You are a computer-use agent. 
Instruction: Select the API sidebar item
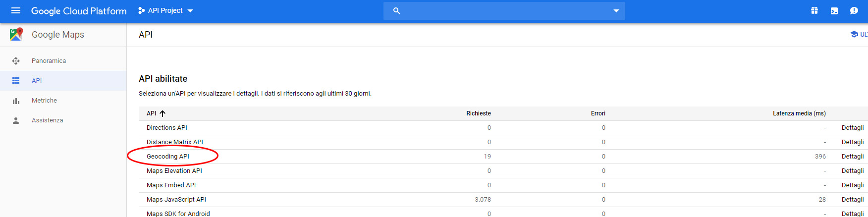point(63,81)
